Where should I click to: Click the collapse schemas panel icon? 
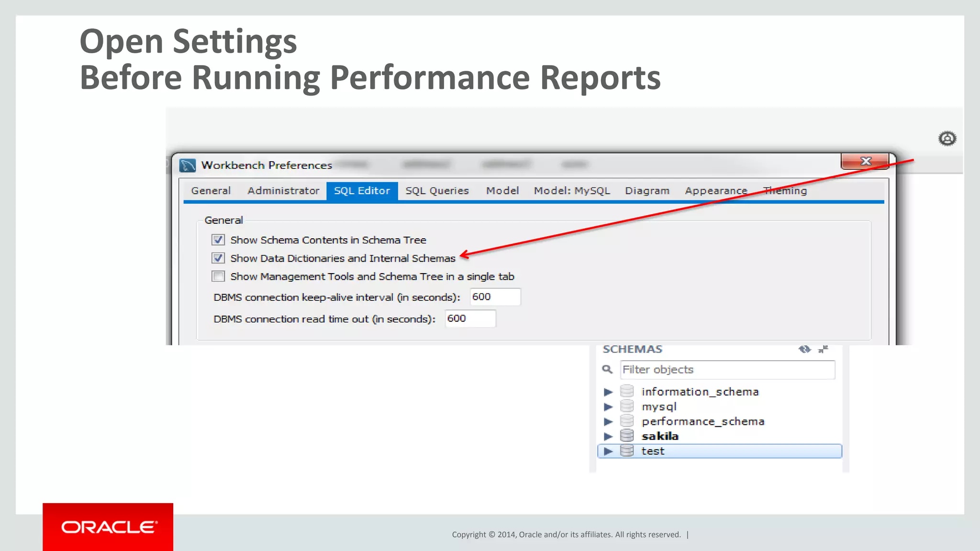tap(823, 349)
